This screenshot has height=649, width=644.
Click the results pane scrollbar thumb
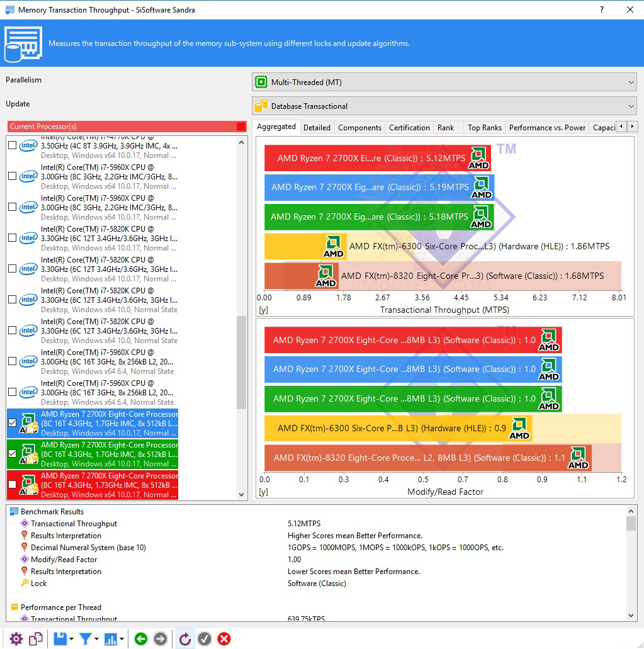point(631,524)
